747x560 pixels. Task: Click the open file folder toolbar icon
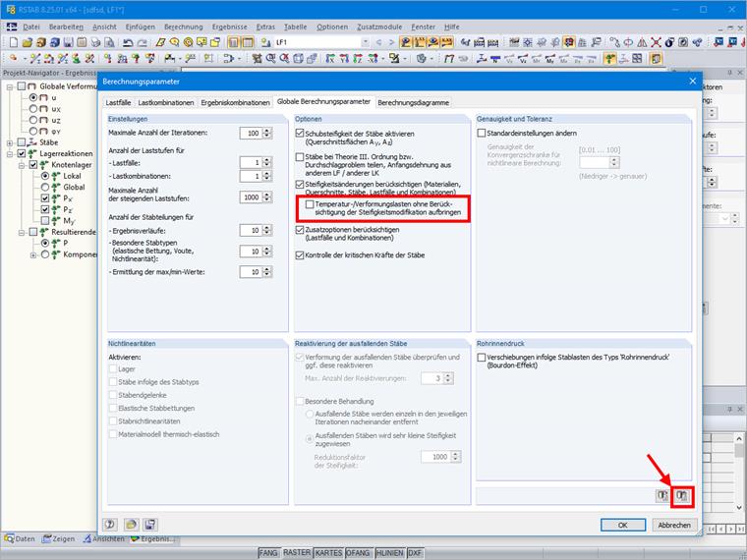(28, 42)
